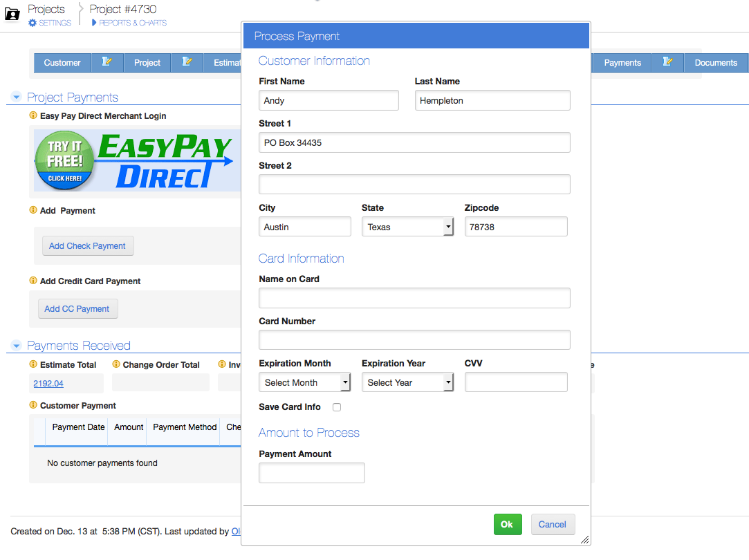The height and width of the screenshot is (560, 749).
Task: Collapse the Project Payments section
Action: 16,97
